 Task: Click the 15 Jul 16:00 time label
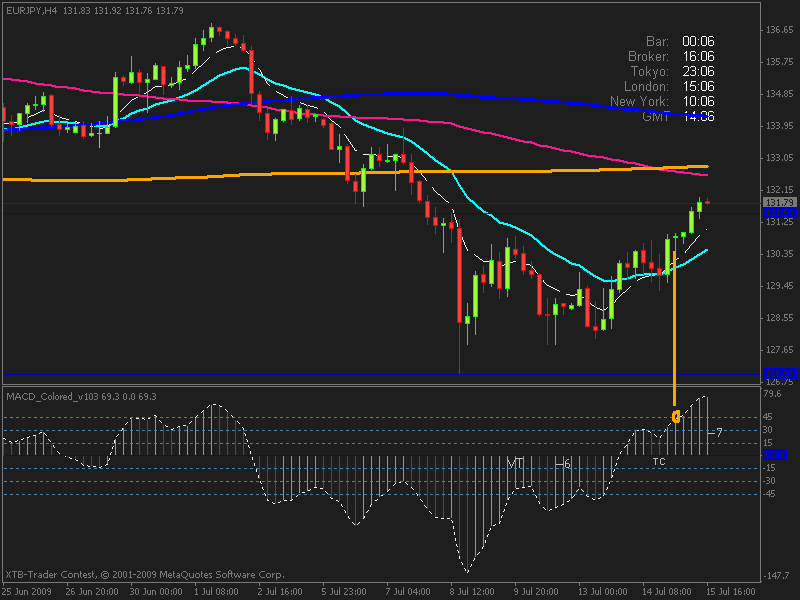(x=730, y=592)
